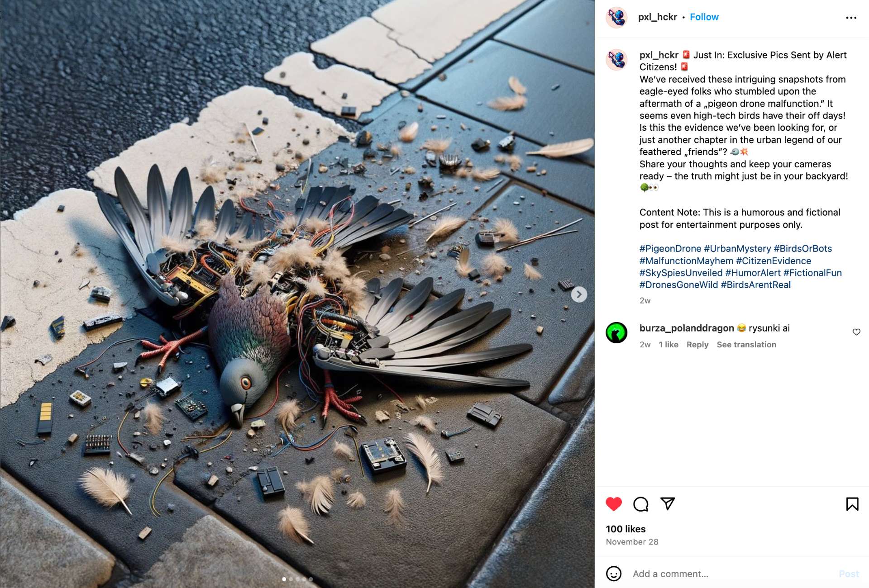Open the comment speech bubble icon
Viewport: 869px width, 588px height.
641,504
